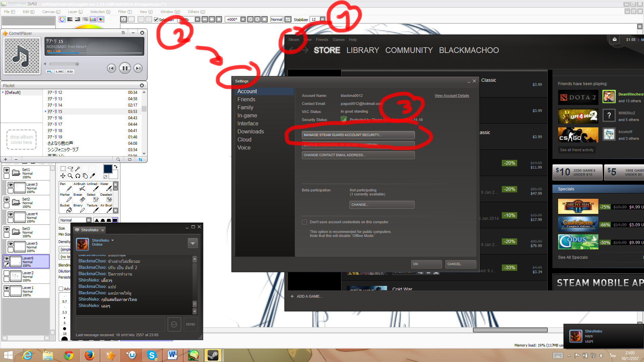Open the Downloads settings tab
This screenshot has height=362, width=644.
pyautogui.click(x=251, y=131)
